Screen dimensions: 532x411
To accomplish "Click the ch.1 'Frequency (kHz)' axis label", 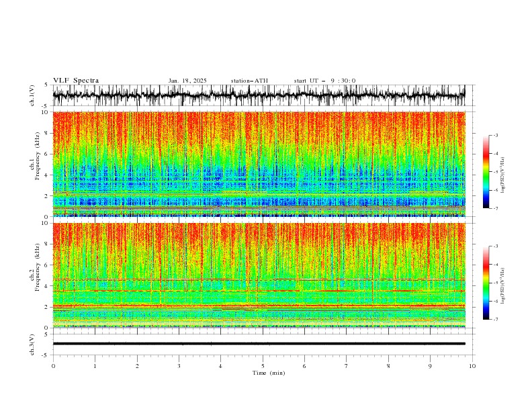I will click(x=38, y=156).
